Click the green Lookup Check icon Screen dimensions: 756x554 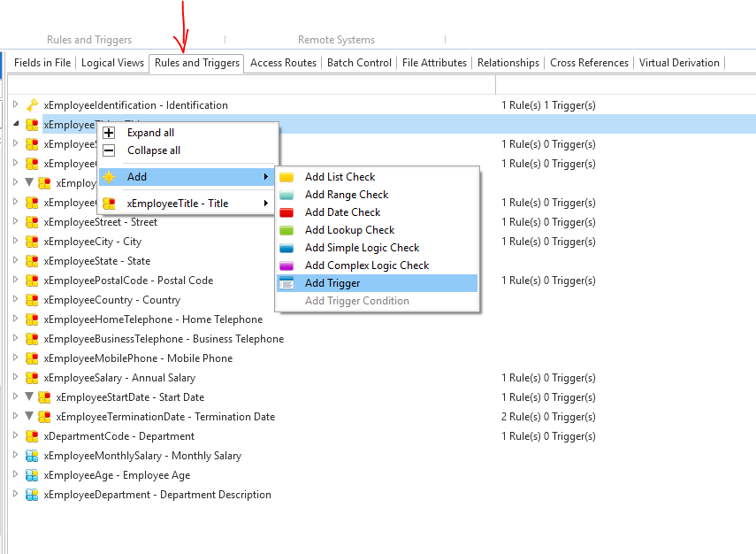[286, 230]
